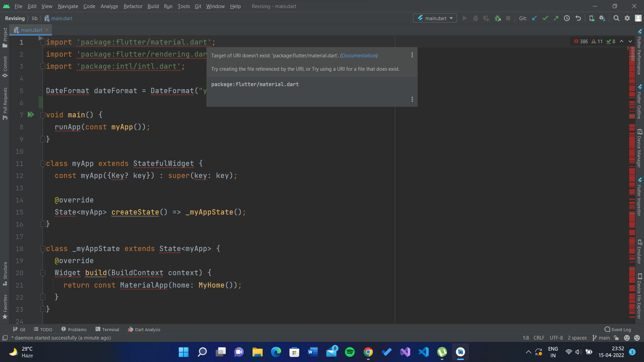Toggle the Flutter Inspector panel
The height and width of the screenshot is (362, 644).
pyautogui.click(x=639, y=197)
